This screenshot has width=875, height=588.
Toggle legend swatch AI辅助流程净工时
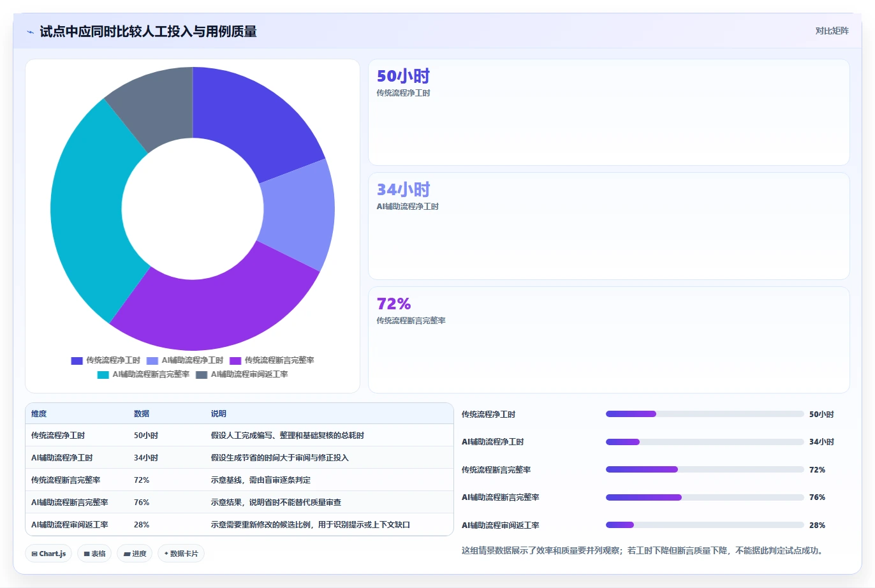pyautogui.click(x=152, y=361)
